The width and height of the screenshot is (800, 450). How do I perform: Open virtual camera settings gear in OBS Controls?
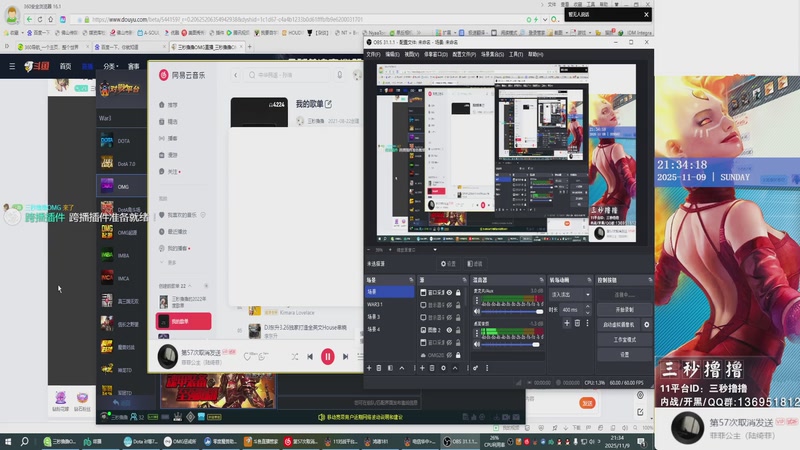(x=646, y=324)
